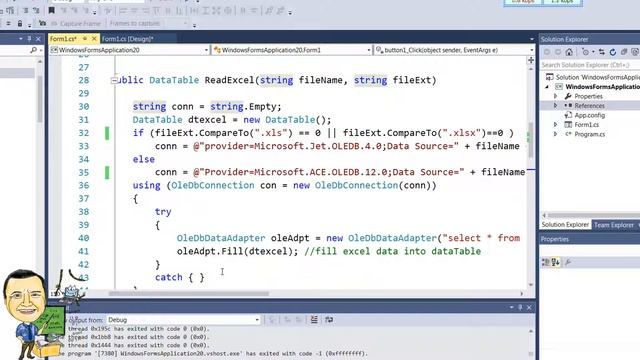640x360 pixels.
Task: Select Form1.cs in Solution Explorer
Action: [x=587, y=124]
